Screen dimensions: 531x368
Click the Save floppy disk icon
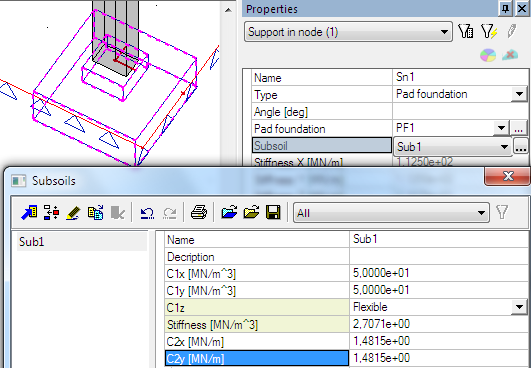pos(273,213)
